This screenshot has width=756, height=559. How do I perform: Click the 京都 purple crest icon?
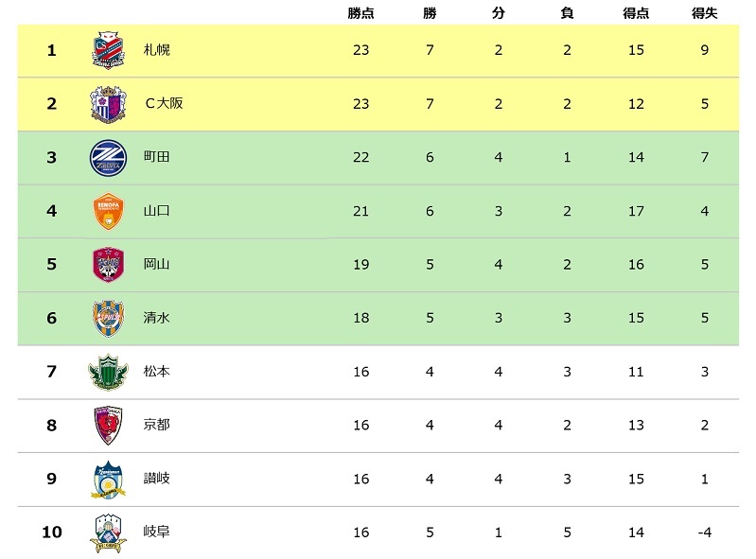coord(107,426)
